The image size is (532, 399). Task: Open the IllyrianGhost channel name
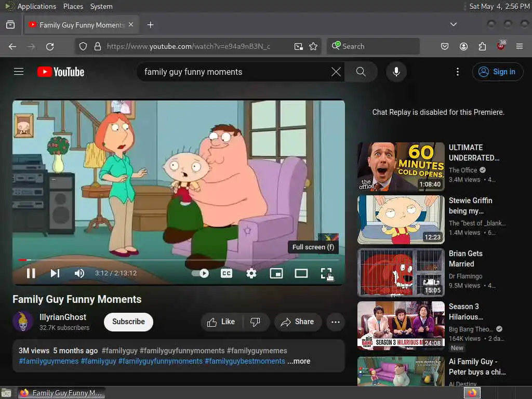pyautogui.click(x=63, y=317)
